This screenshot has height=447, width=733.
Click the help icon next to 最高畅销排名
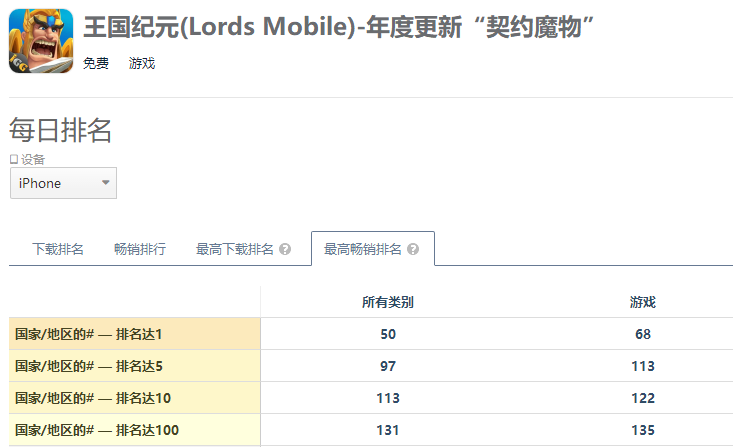tap(413, 249)
